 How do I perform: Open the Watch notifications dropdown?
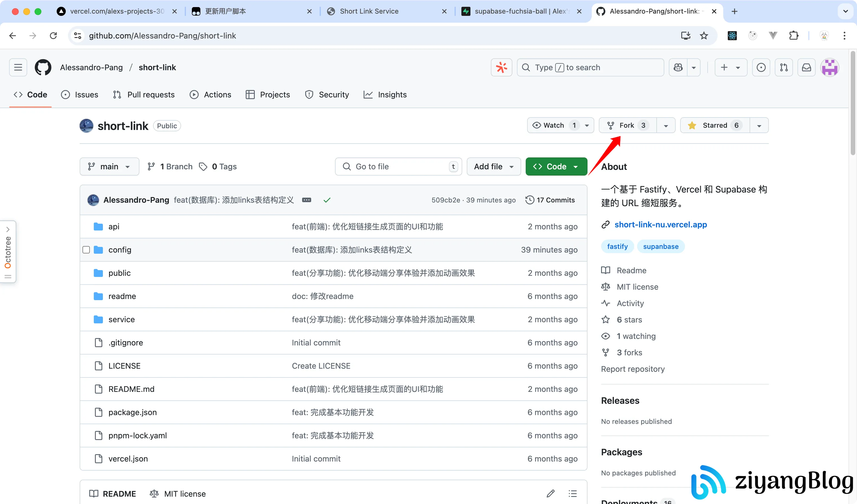click(x=561, y=125)
